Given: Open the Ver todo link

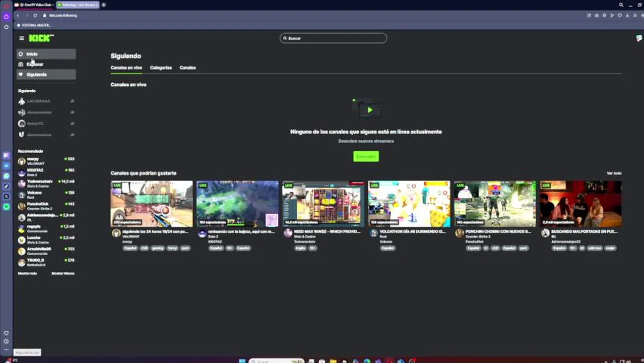Looking at the screenshot, I should pos(614,173).
